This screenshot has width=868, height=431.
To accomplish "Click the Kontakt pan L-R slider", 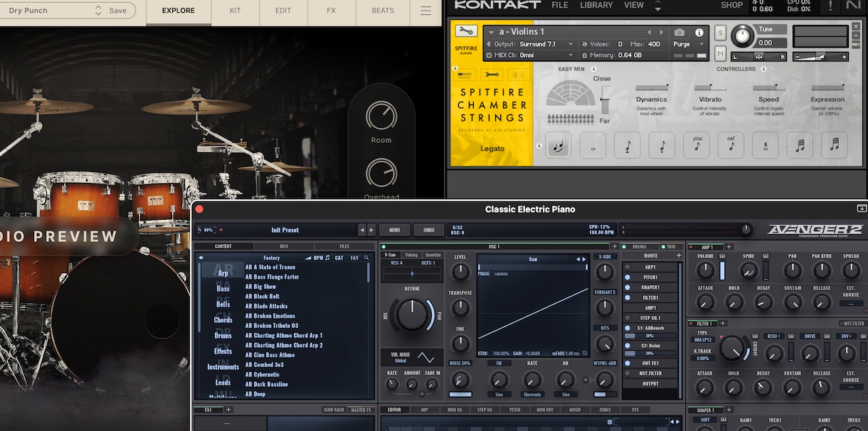I will point(759,56).
